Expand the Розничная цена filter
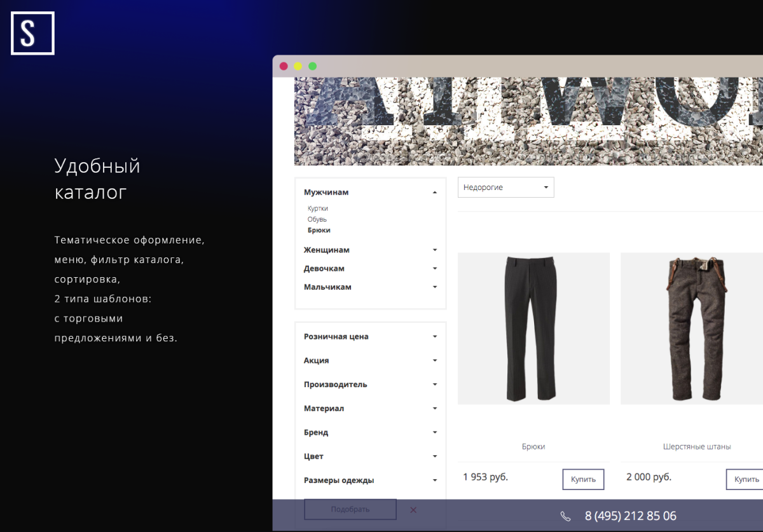Viewport: 763px width, 532px height. 435,337
